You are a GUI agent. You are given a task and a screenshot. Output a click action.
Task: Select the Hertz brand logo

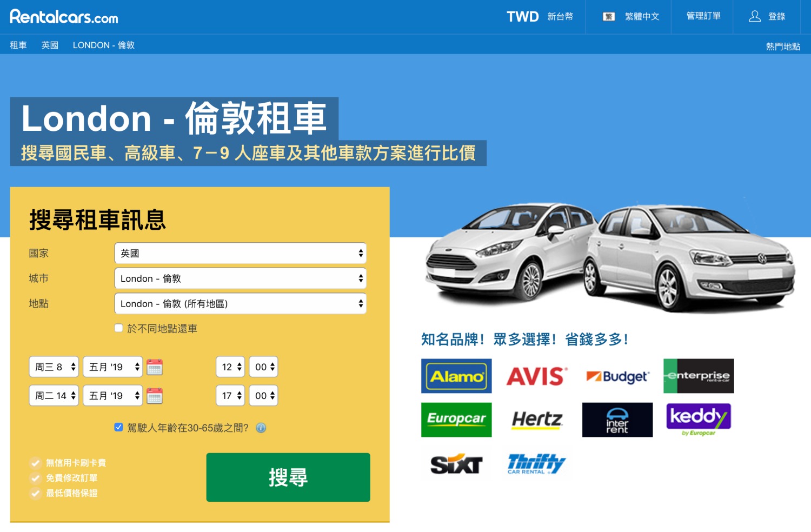click(537, 420)
